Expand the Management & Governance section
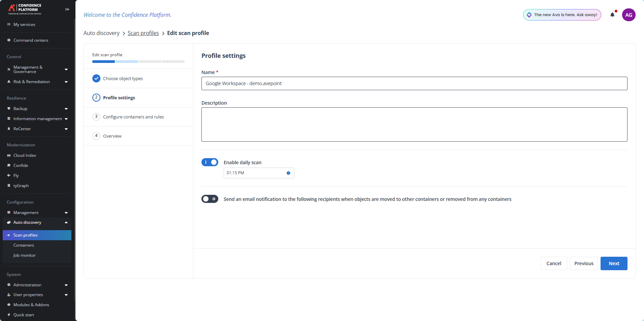The image size is (644, 321). point(66,69)
